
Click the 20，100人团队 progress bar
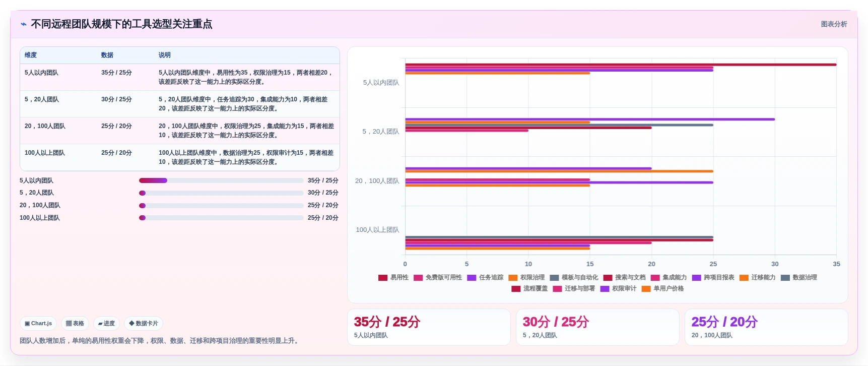[221, 205]
